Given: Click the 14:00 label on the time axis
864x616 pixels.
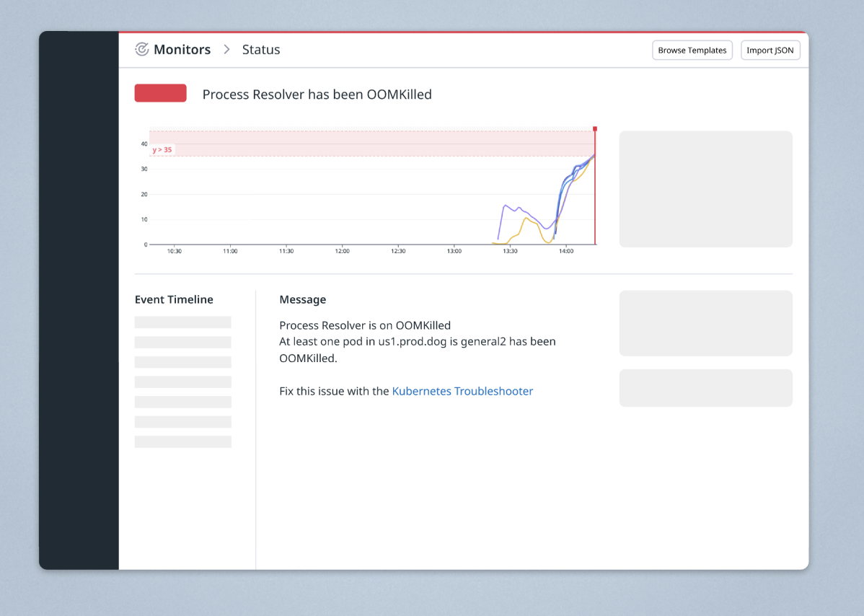Looking at the screenshot, I should click(566, 251).
